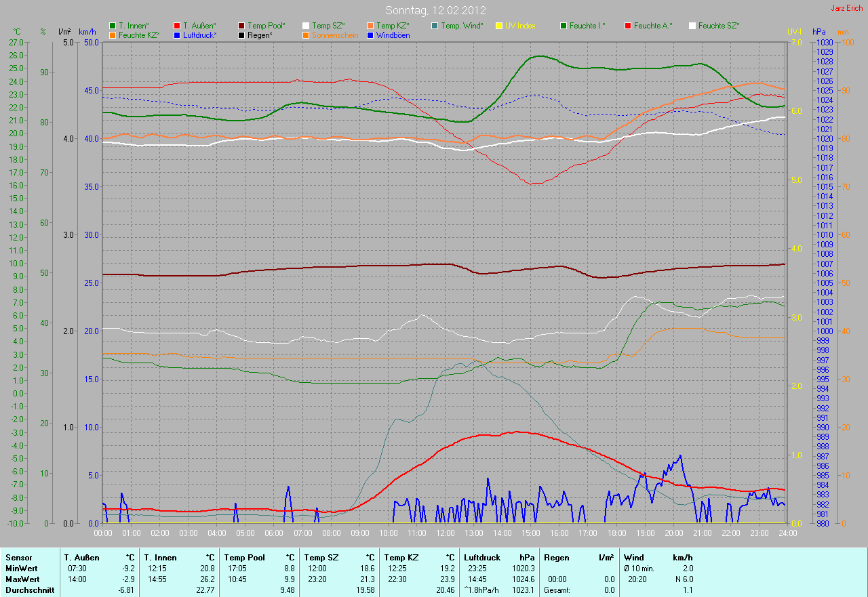868x597 pixels.
Task: Click the chart title Sonntag, 12.02.2012
Action: tap(434, 10)
